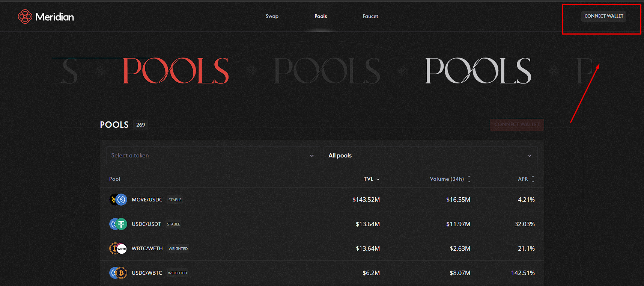Click the Meridian logo icon
The width and height of the screenshot is (644, 286).
[x=25, y=17]
